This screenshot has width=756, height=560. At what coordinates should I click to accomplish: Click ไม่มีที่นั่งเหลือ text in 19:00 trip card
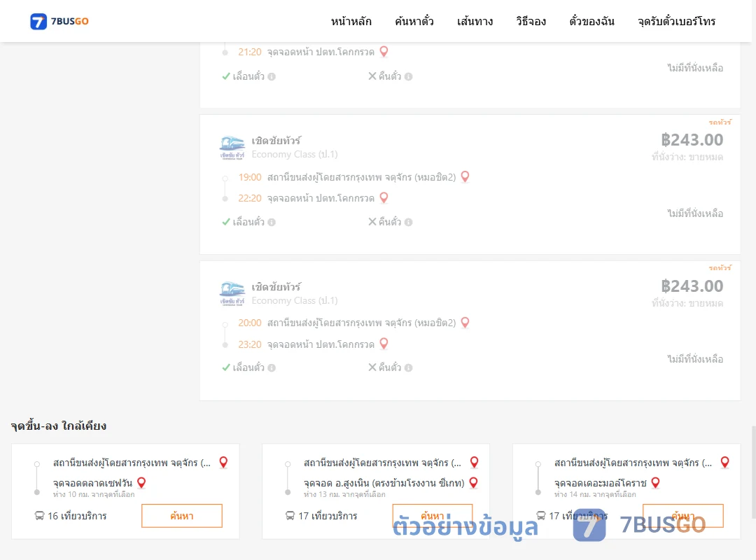[695, 213]
